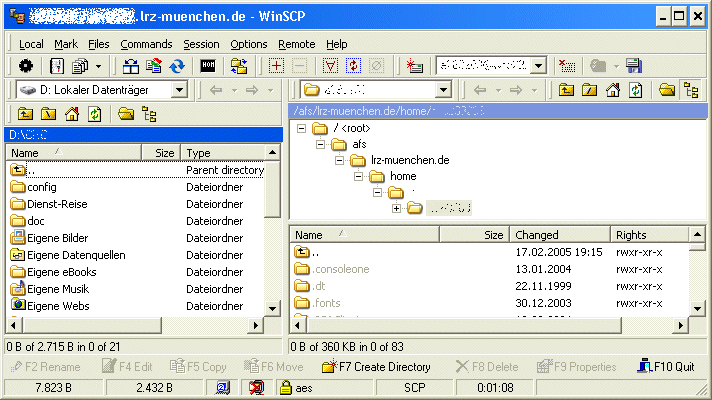Open the transfer queue dropdown arrow
This screenshot has height=400, width=712.
click(x=99, y=67)
